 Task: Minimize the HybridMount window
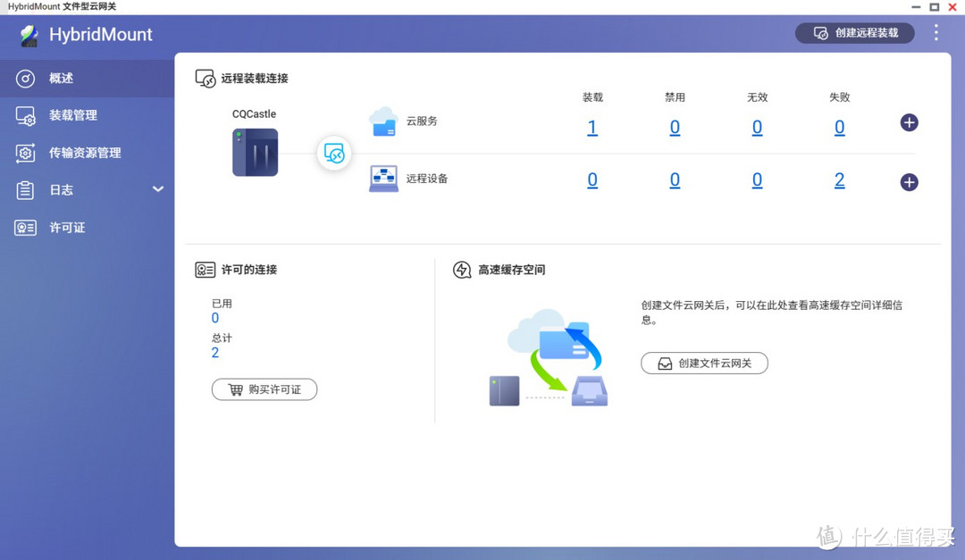pyautogui.click(x=916, y=7)
